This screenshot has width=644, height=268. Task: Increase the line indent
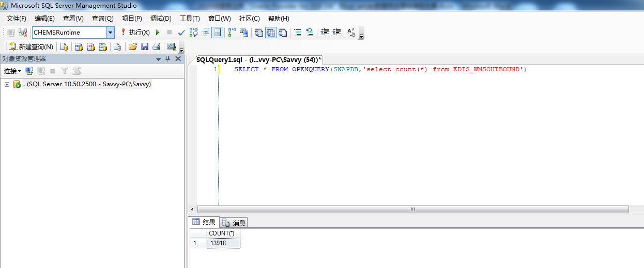pos(337,33)
